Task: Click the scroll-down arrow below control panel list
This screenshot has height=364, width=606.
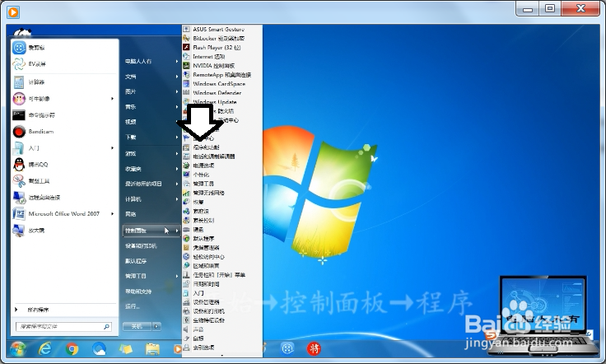Action: pyautogui.click(x=221, y=355)
